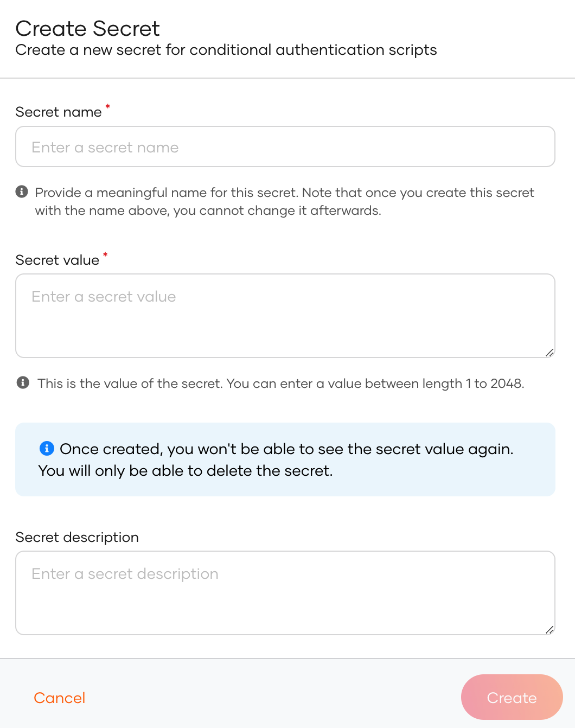Click the Create button
Image resolution: width=575 pixels, height=728 pixels.
pyautogui.click(x=512, y=698)
